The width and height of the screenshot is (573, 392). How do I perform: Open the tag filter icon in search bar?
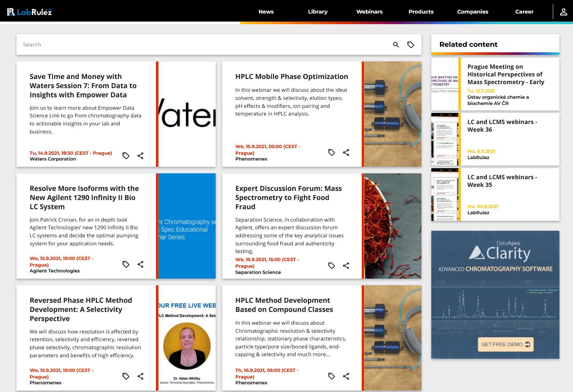411,45
